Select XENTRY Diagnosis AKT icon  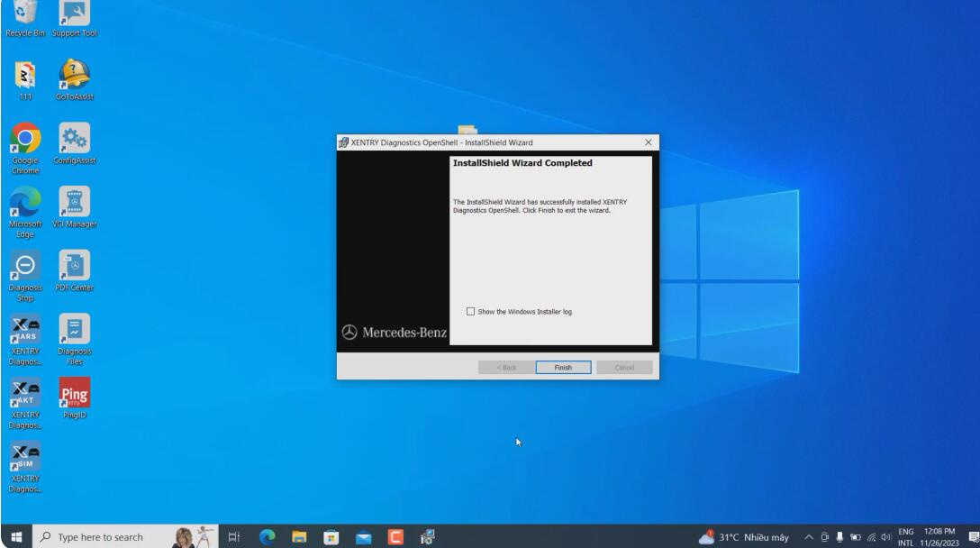click(x=25, y=404)
